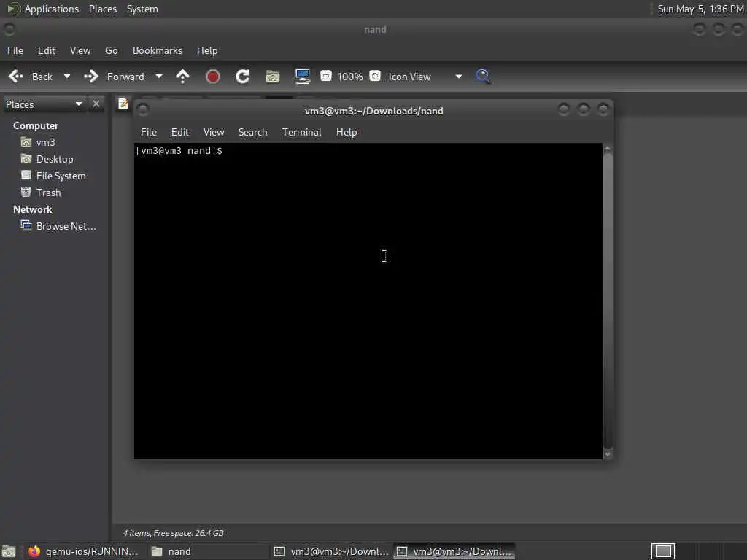Open the terminal Search menu
This screenshot has width=747, height=560.
(x=252, y=133)
